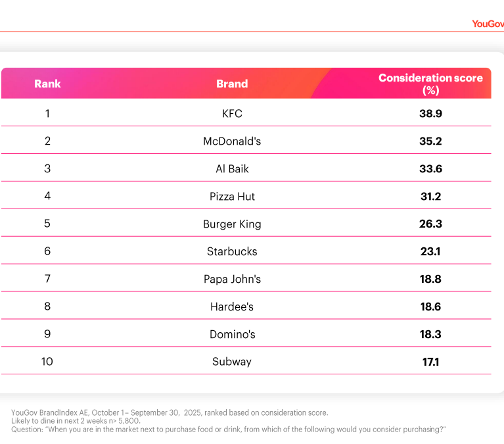Click the YouGov logo
The image size is (504, 444).
[x=487, y=24]
